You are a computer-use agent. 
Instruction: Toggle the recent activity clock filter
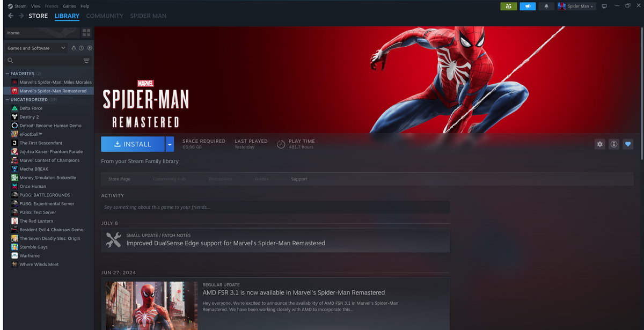click(x=82, y=48)
